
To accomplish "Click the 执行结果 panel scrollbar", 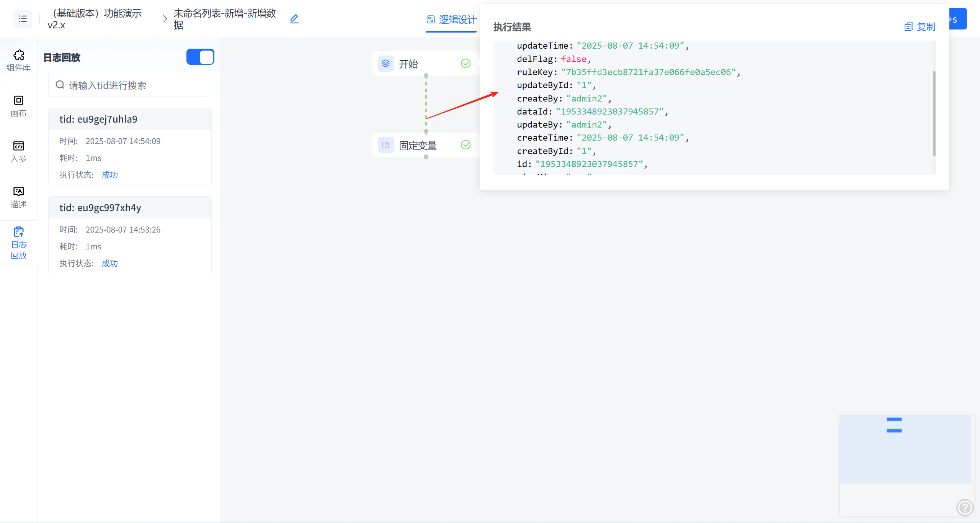I will click(x=934, y=113).
